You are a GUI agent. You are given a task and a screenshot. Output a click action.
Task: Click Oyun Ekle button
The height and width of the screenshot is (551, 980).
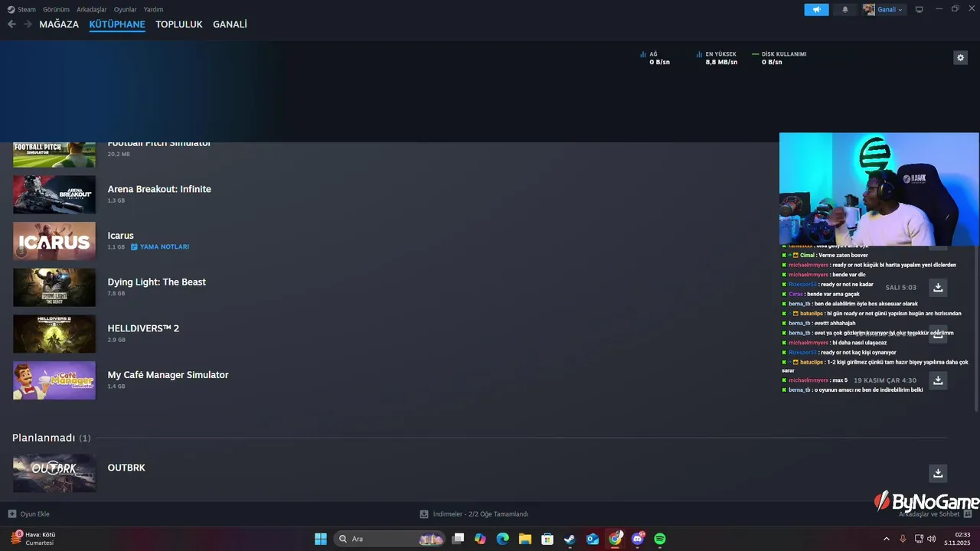point(28,514)
